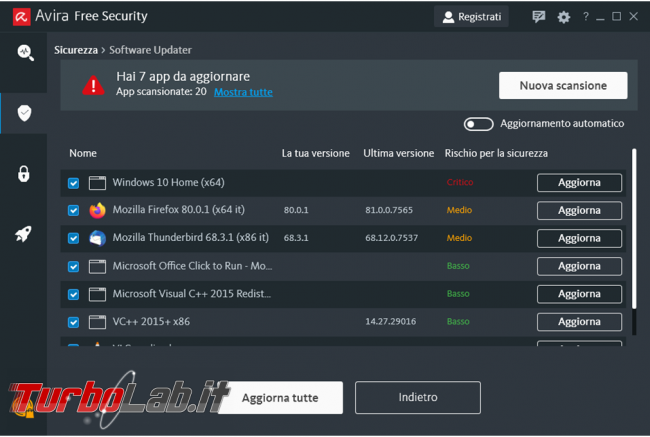Click the Mozilla Firefox app icon
This screenshot has height=437, width=650.
pos(97,210)
